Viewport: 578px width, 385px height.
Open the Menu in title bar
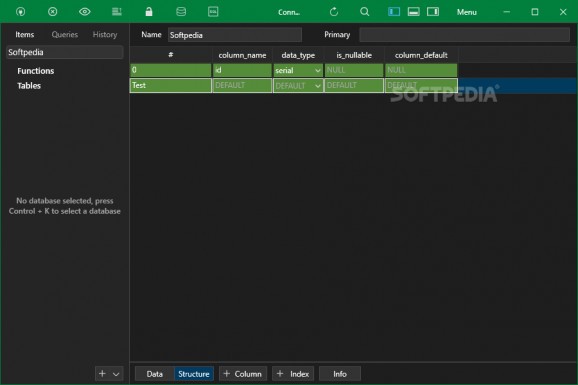[x=467, y=12]
